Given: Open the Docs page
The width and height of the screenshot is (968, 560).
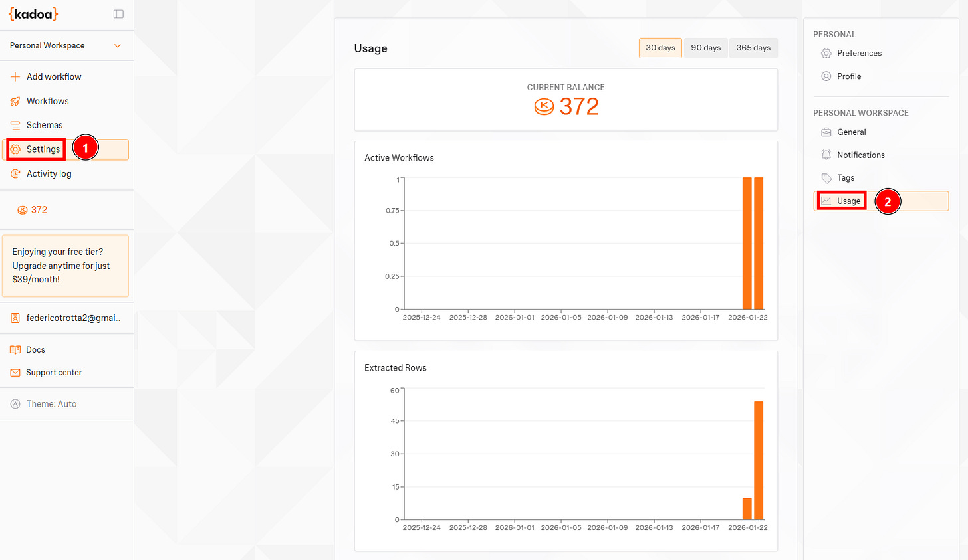Looking at the screenshot, I should [35, 349].
